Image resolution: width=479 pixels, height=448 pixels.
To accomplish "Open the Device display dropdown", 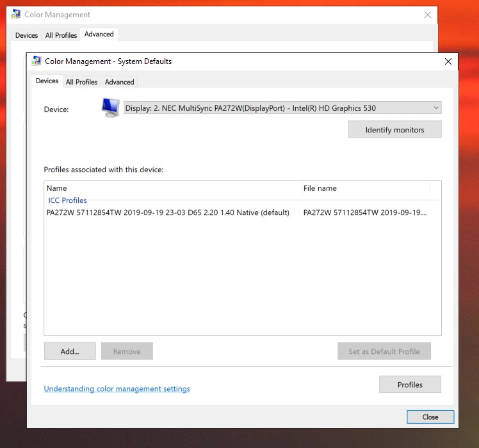I will coord(282,108).
